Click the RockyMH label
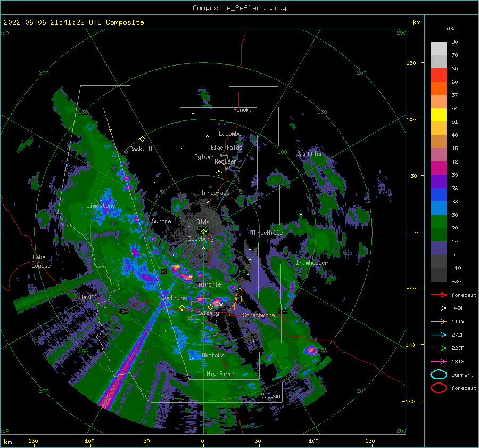This screenshot has height=448, width=479. click(141, 149)
